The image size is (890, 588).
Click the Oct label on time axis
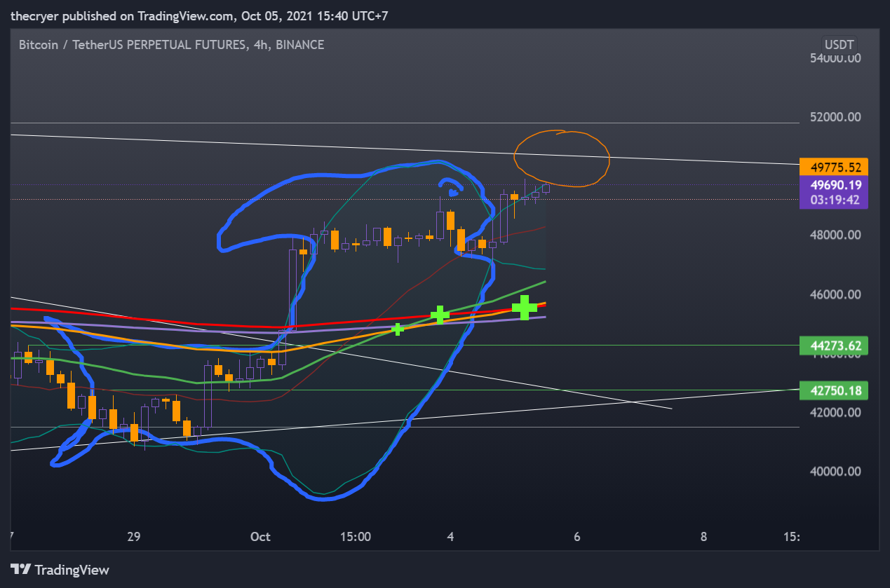260,537
